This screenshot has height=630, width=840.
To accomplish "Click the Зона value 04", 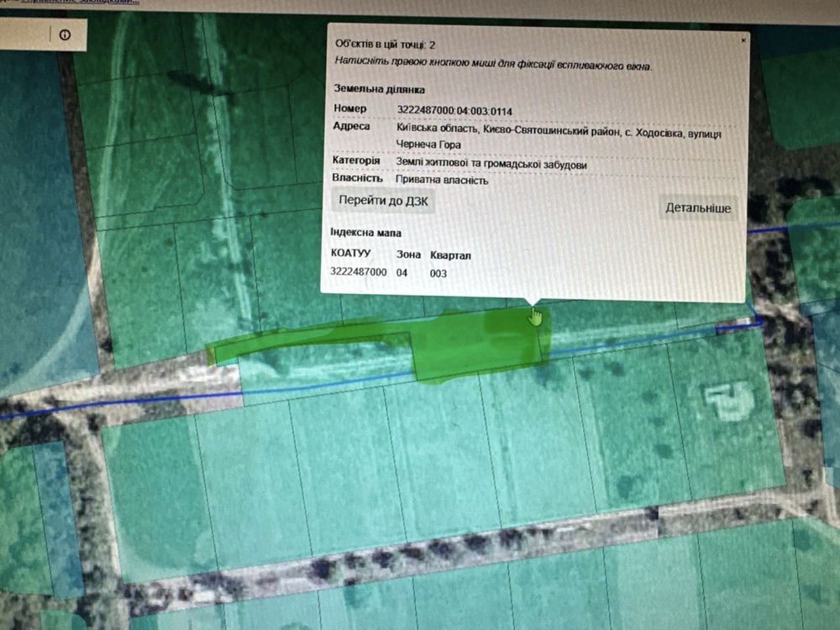I will [x=402, y=273].
